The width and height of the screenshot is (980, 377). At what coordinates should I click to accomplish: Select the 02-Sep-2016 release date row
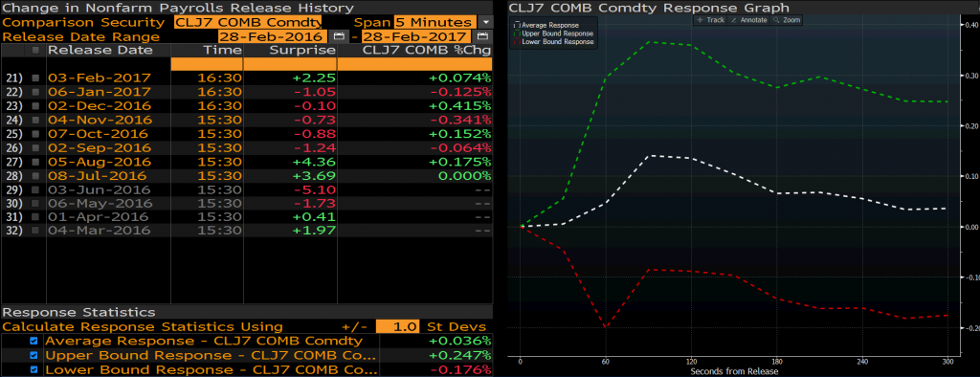[x=100, y=147]
